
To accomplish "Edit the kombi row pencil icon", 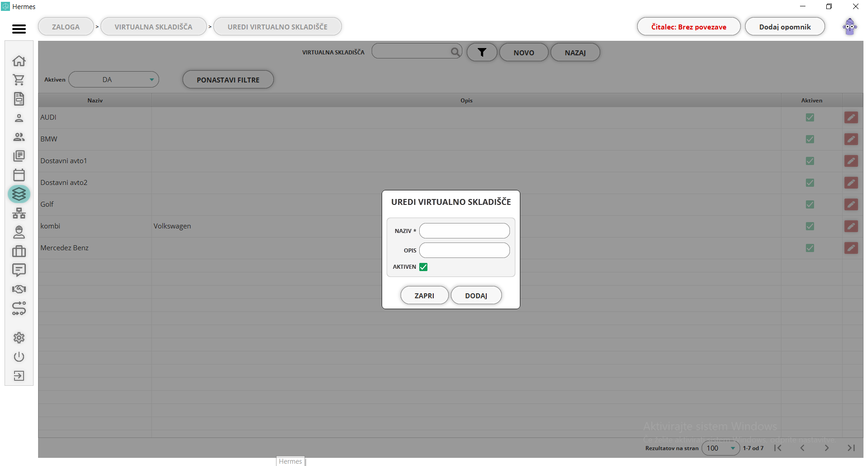I will [851, 226].
